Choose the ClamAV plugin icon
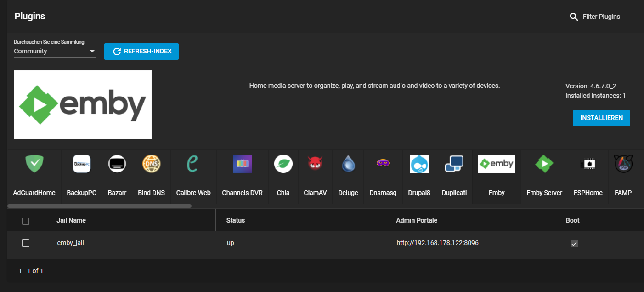 tap(315, 164)
